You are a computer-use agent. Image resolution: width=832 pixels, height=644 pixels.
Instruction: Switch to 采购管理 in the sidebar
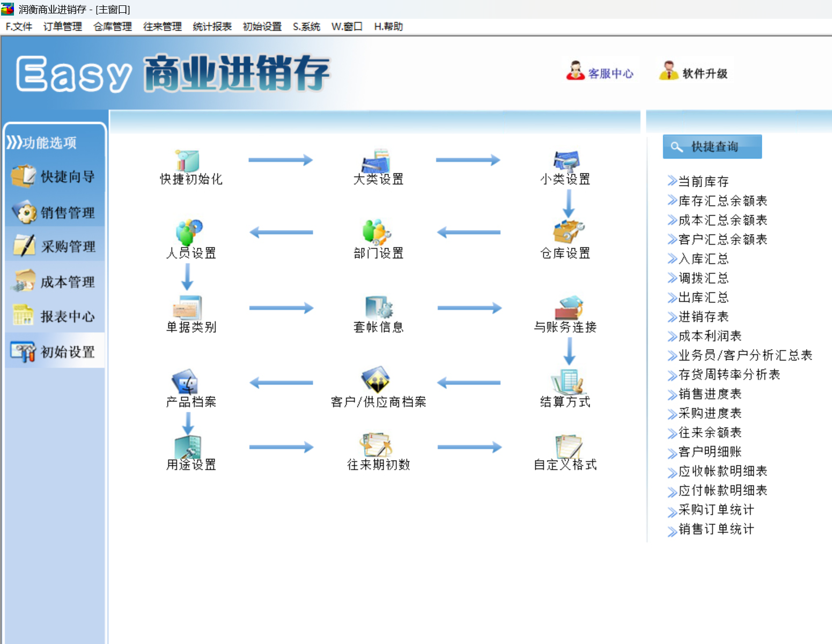pyautogui.click(x=55, y=246)
